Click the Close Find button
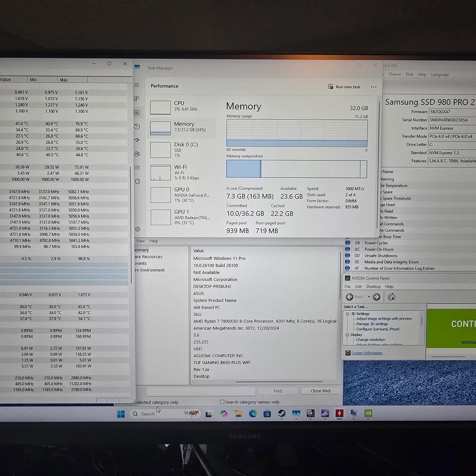 tap(320, 391)
